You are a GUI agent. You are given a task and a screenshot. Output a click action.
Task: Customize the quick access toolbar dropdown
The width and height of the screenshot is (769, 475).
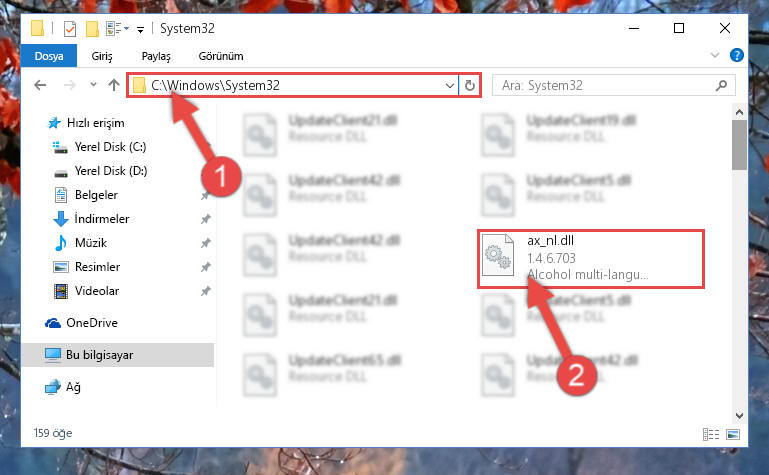coord(140,30)
